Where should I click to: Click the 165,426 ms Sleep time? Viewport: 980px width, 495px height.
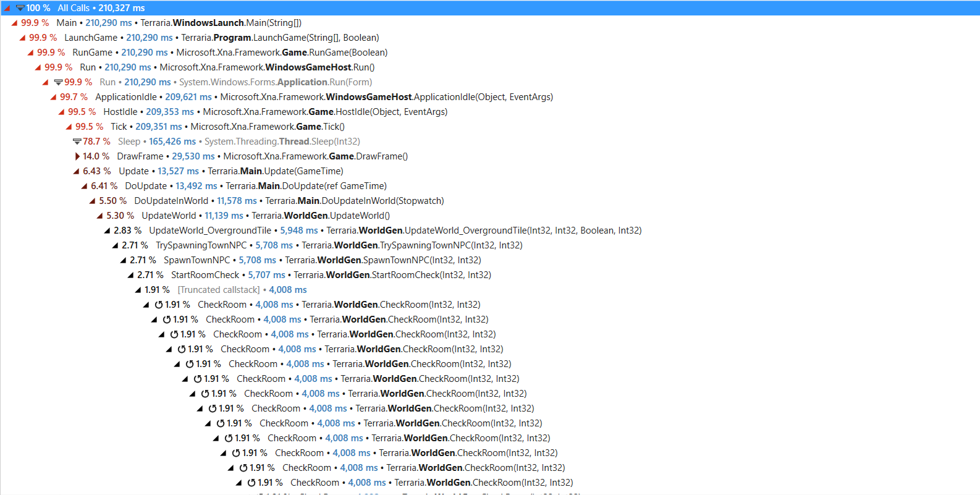click(172, 142)
